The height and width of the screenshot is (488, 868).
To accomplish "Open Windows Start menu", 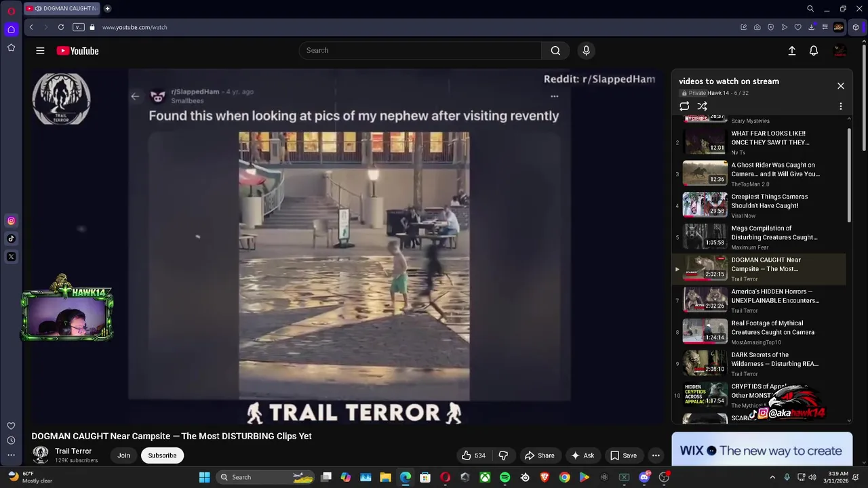I will pos(204,477).
